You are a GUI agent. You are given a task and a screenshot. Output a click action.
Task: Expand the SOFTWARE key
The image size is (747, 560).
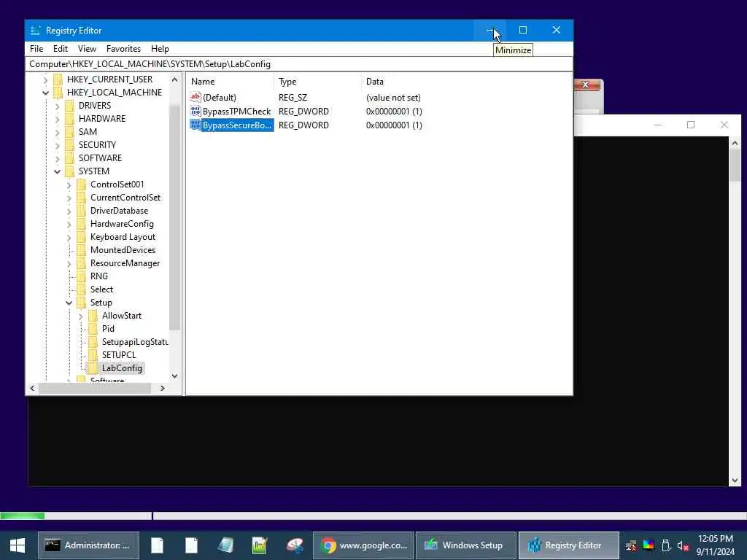pos(57,158)
